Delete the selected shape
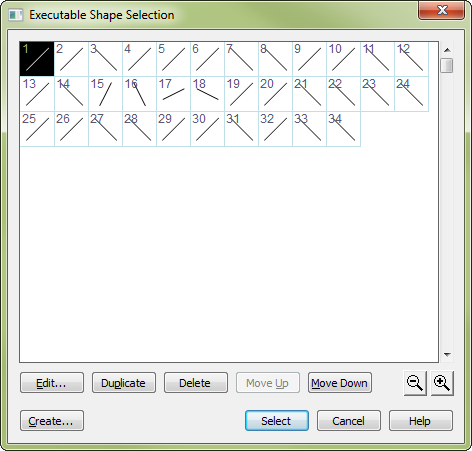This screenshot has height=451, width=472. (x=196, y=383)
